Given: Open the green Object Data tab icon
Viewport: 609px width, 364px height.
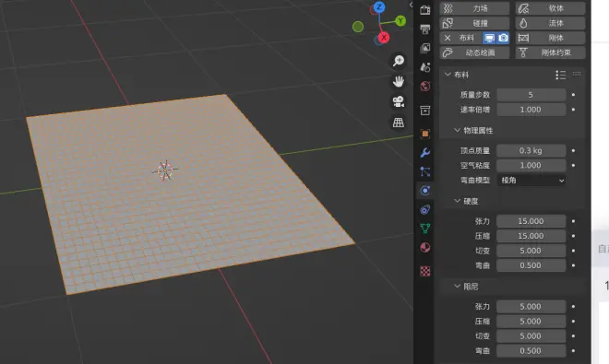Looking at the screenshot, I should (424, 229).
